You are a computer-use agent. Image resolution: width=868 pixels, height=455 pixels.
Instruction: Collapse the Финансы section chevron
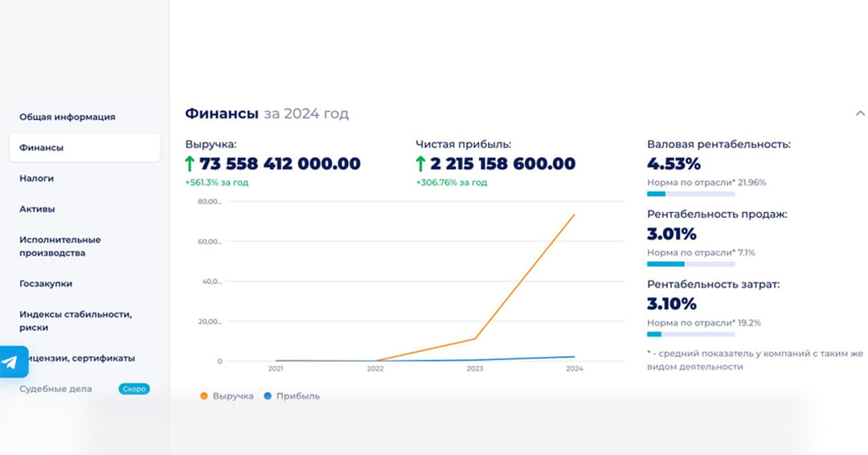(x=860, y=114)
